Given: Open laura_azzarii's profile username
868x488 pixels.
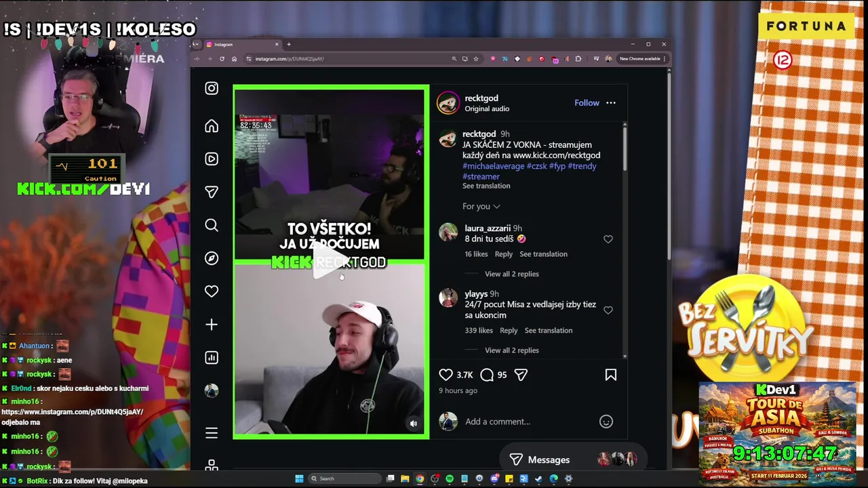Looking at the screenshot, I should 488,228.
